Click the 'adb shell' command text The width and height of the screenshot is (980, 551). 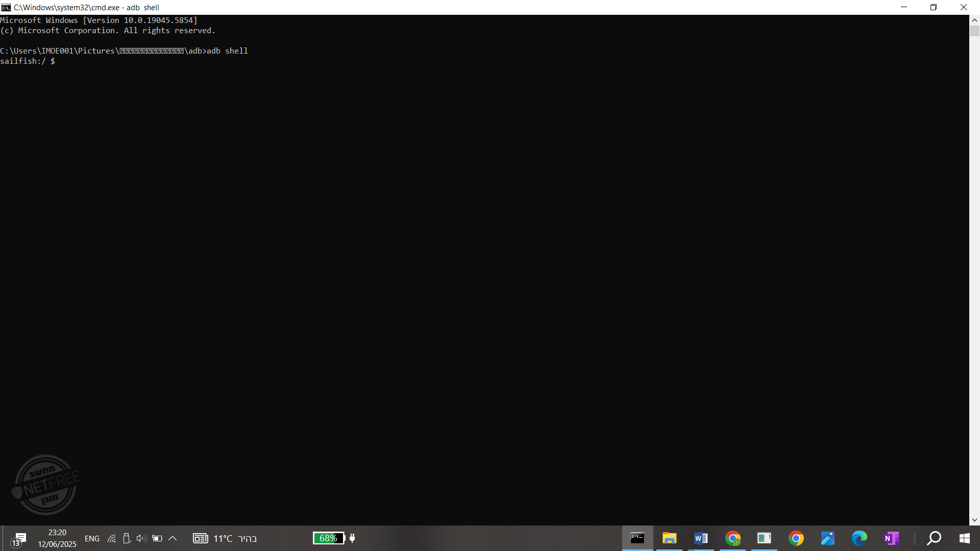click(x=227, y=51)
